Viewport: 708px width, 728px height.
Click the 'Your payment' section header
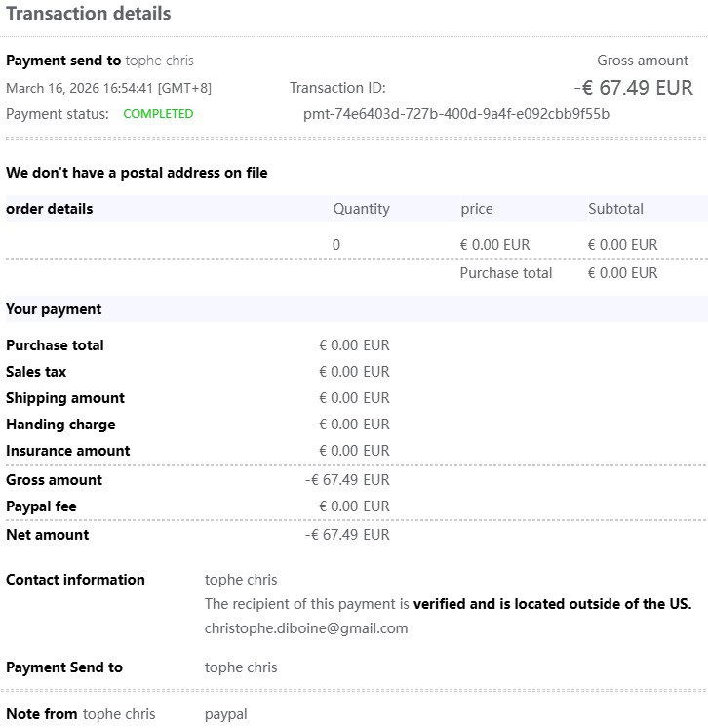click(x=54, y=309)
